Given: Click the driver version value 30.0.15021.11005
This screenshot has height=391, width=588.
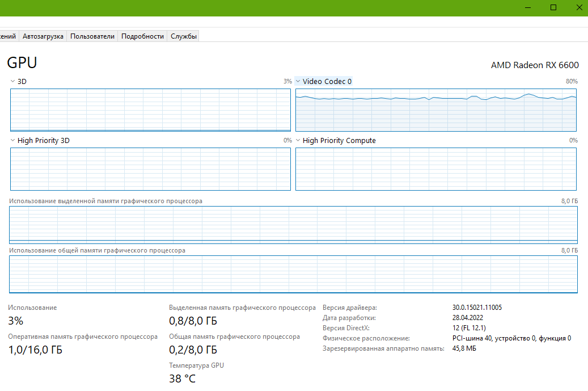Looking at the screenshot, I should click(x=477, y=308).
